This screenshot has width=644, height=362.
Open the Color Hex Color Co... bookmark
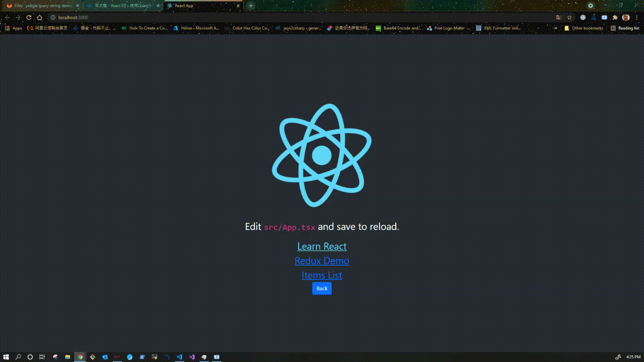pyautogui.click(x=247, y=28)
